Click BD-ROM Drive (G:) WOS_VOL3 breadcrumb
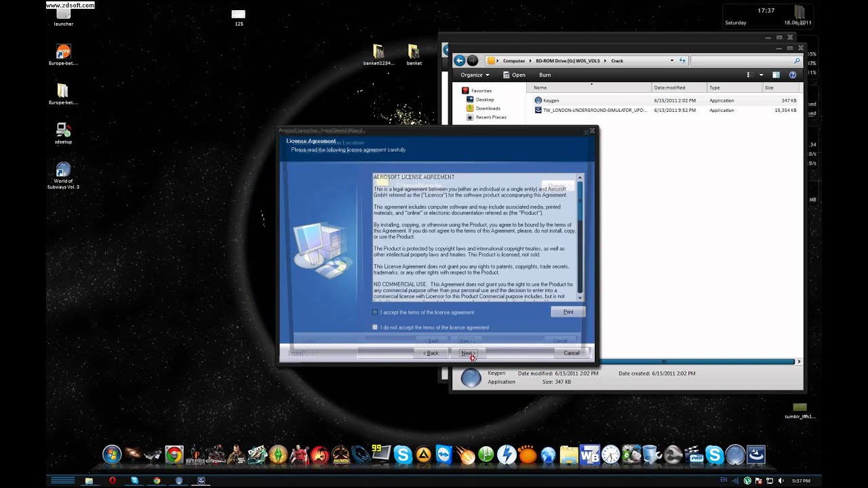868x488 pixels. (569, 61)
